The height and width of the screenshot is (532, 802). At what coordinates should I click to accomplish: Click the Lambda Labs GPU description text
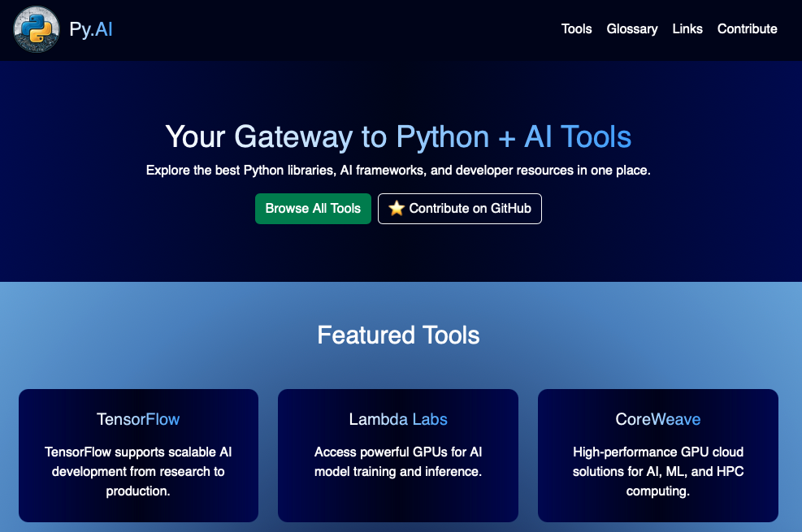point(397,462)
